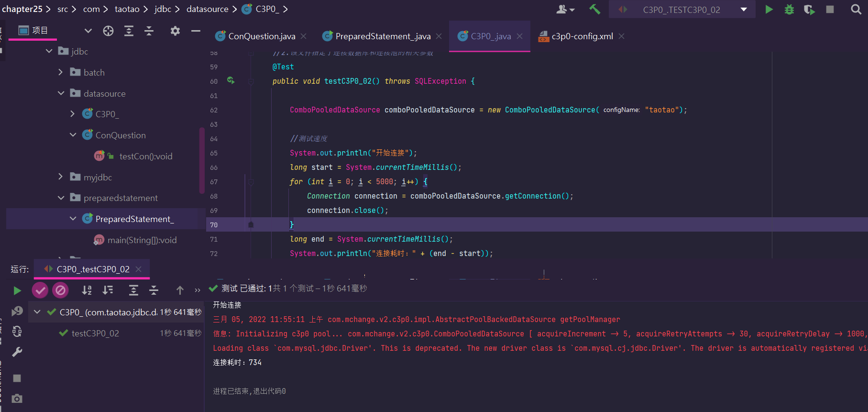
Task: Select the C3P0_.testC3P0_02 run tab
Action: coord(93,269)
